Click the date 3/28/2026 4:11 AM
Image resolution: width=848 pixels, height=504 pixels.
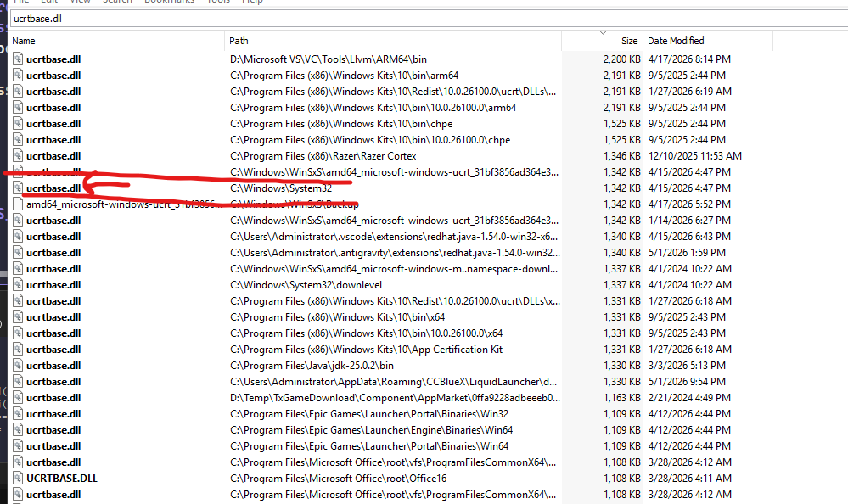pyautogui.click(x=689, y=478)
